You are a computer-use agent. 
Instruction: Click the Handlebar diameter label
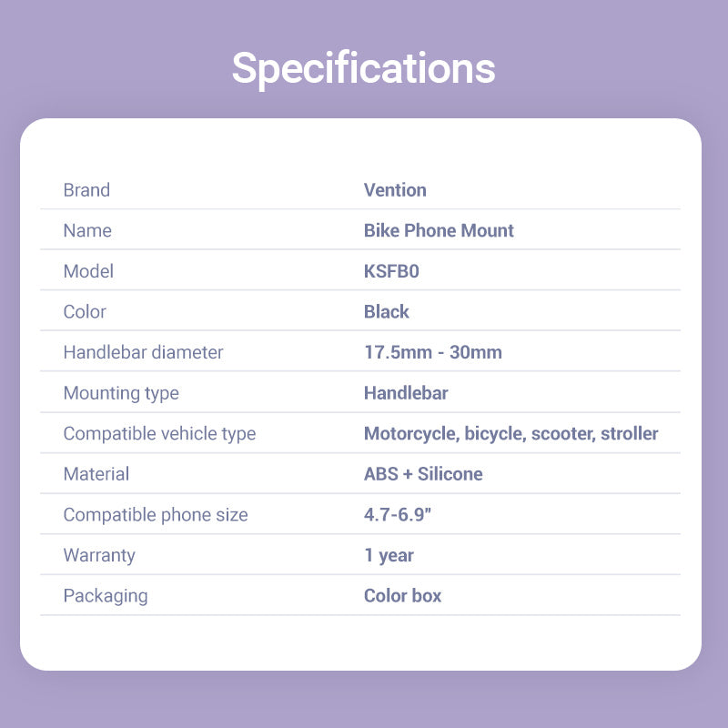click(143, 352)
